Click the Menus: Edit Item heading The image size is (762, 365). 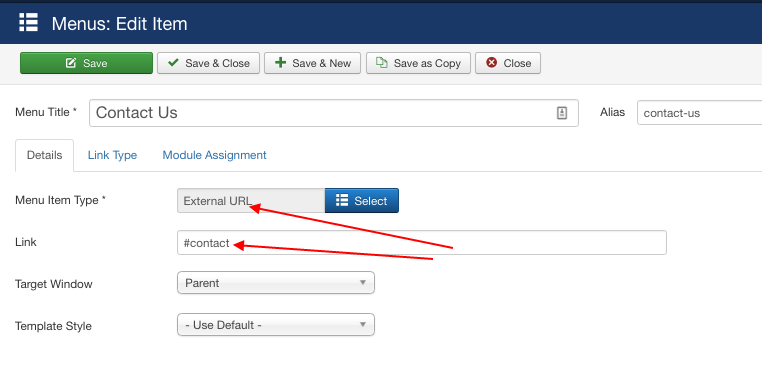pyautogui.click(x=120, y=24)
